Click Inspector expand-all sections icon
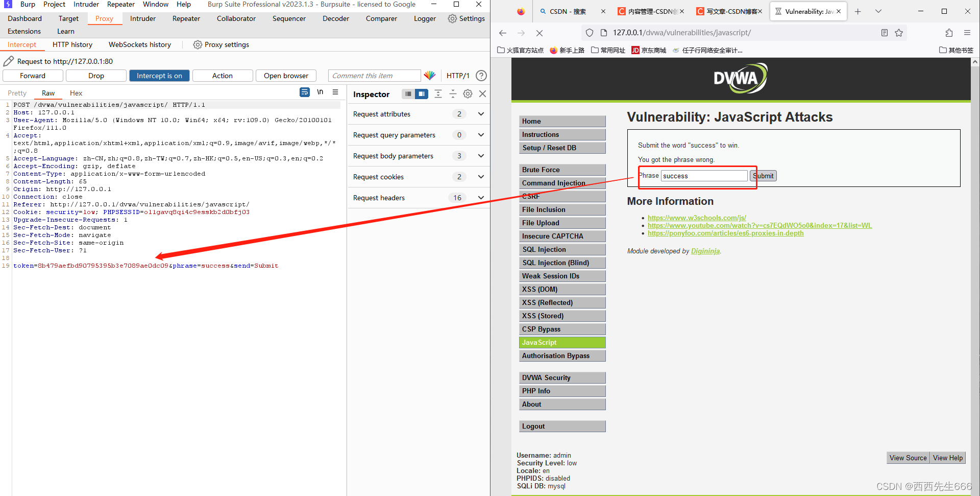 [438, 94]
